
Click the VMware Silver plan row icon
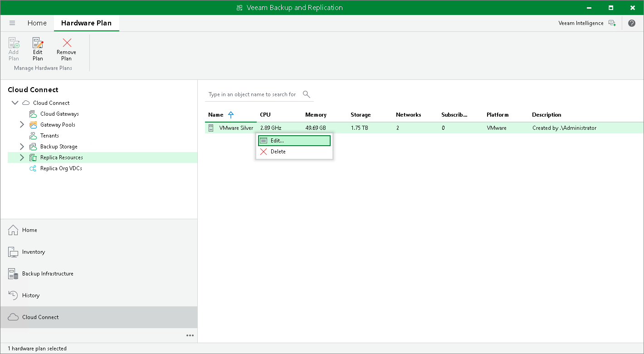211,128
